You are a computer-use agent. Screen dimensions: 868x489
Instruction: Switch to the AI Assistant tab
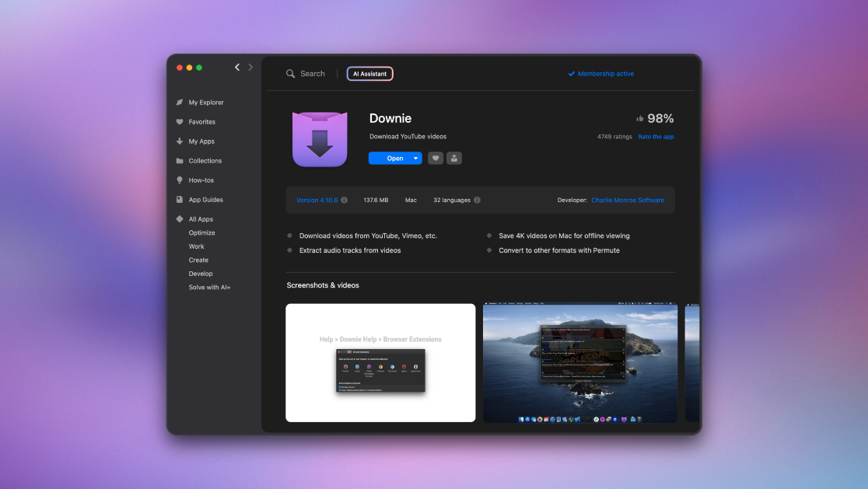369,73
